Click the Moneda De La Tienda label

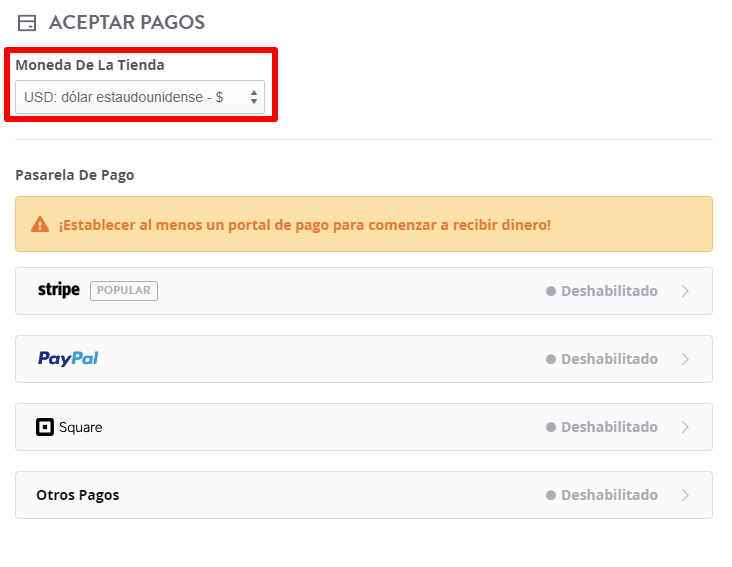click(90, 65)
